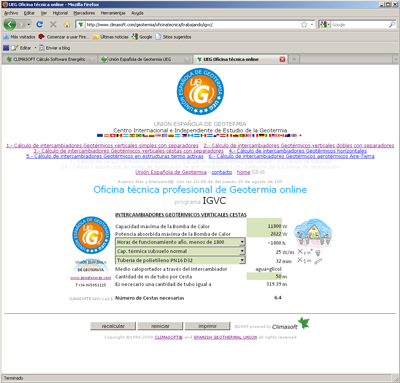
Task: Close the UEG Oficina técnica online tab
Action: [282, 59]
